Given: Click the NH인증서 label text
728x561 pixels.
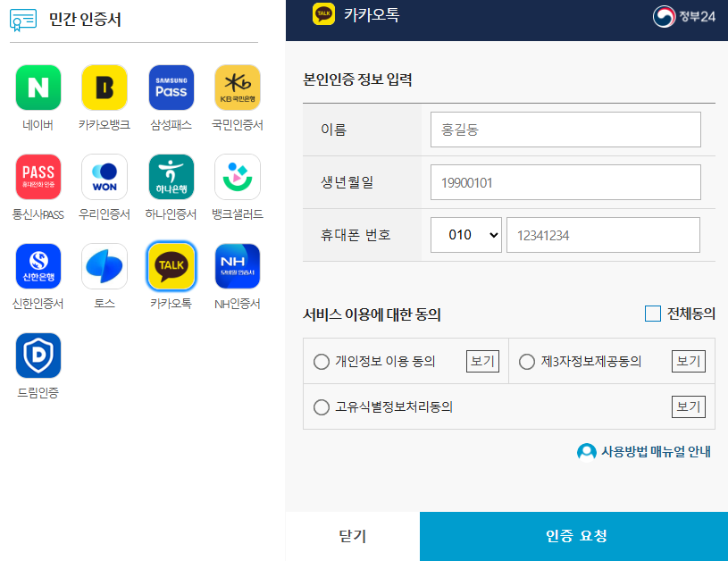Looking at the screenshot, I should pos(238,304).
